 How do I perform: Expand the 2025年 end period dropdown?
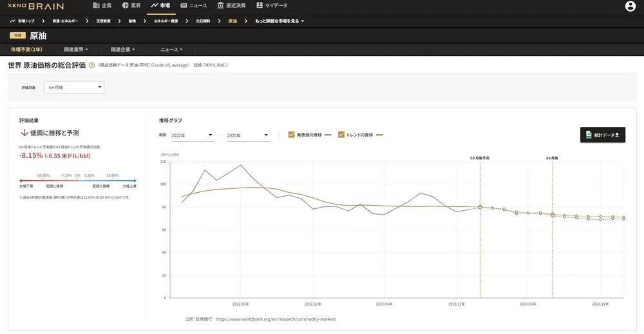tap(248, 135)
